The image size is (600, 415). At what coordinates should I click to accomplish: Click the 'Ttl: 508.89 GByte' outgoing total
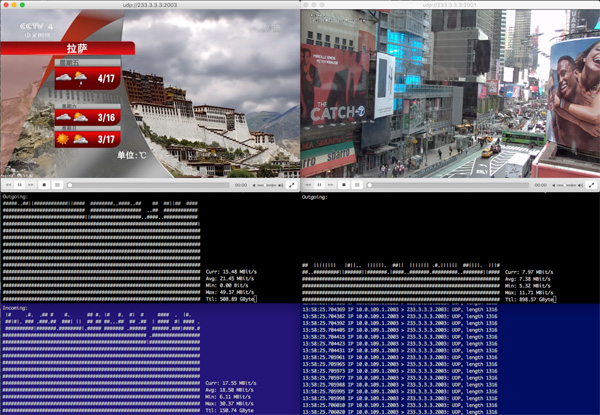pyautogui.click(x=231, y=299)
